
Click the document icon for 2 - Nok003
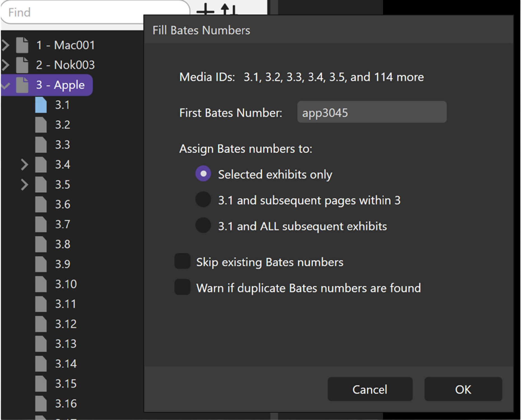pos(22,65)
